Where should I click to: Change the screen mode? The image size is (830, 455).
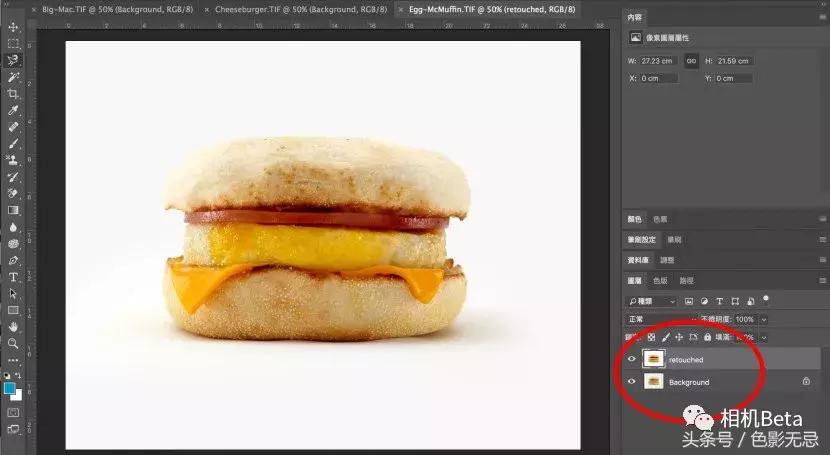click(x=13, y=429)
